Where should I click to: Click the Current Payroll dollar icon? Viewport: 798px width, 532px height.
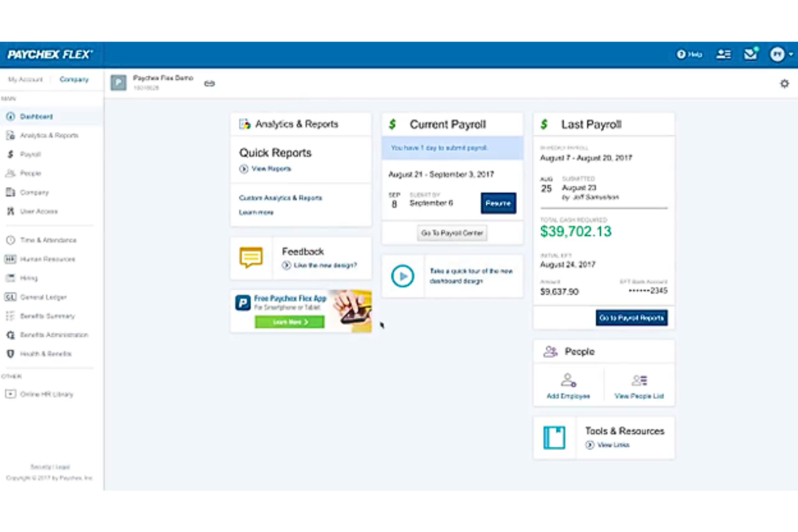(393, 125)
